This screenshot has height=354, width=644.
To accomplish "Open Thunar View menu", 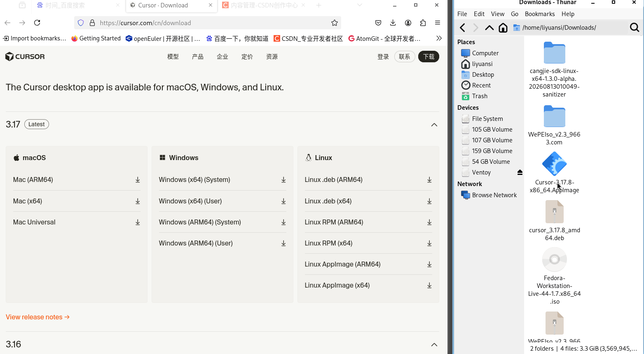I will tap(498, 14).
